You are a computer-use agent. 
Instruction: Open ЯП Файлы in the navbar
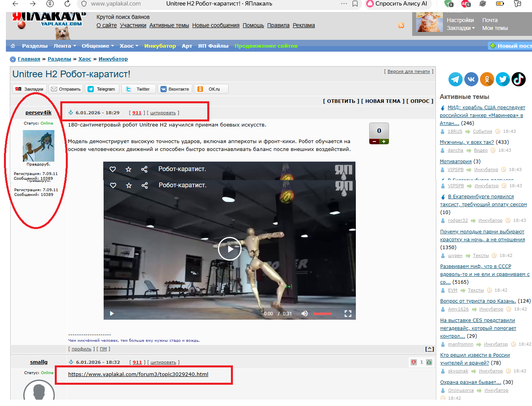(213, 46)
